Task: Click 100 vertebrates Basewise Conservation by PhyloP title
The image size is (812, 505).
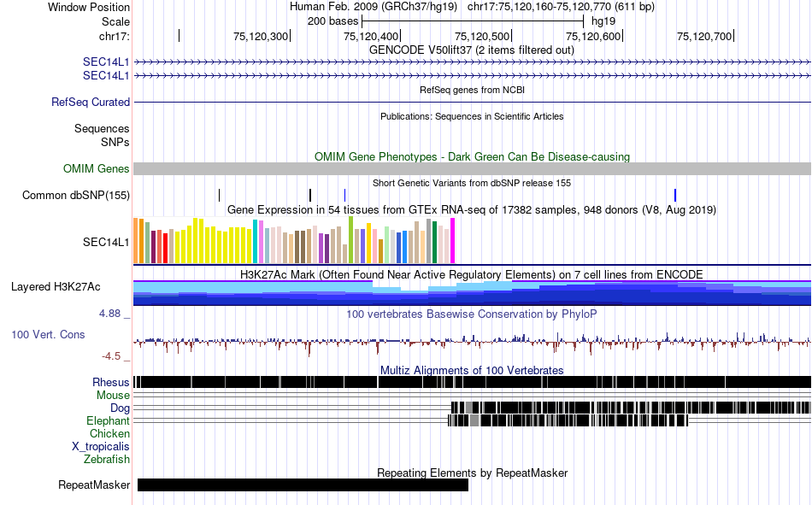Action: coord(472,314)
